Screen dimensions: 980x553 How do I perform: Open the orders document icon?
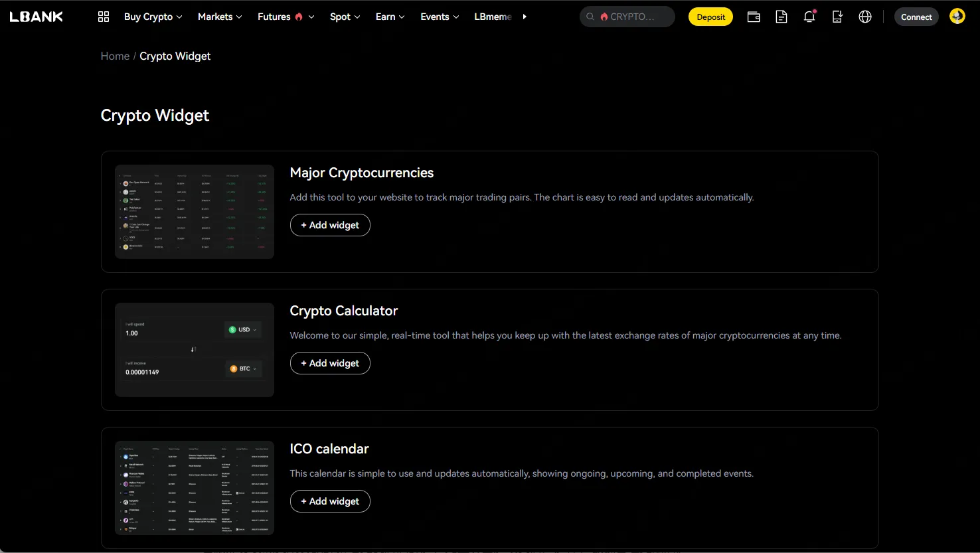(781, 17)
